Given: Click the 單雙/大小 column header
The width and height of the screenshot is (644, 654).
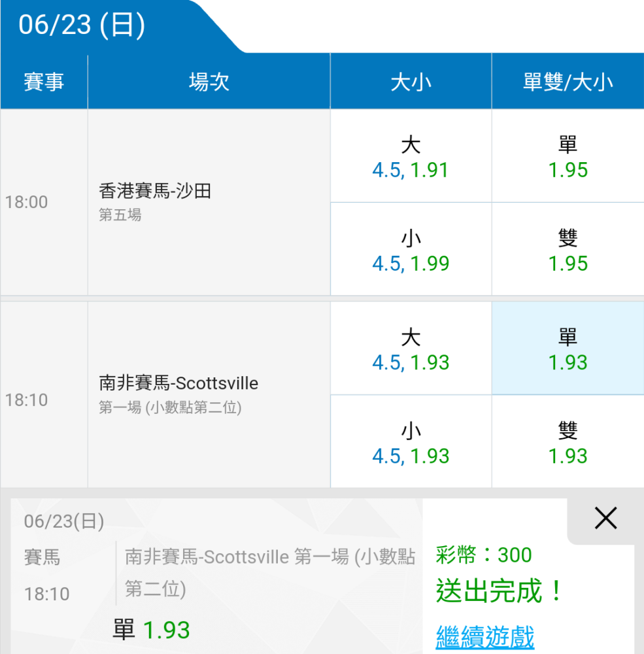Looking at the screenshot, I should click(568, 82).
